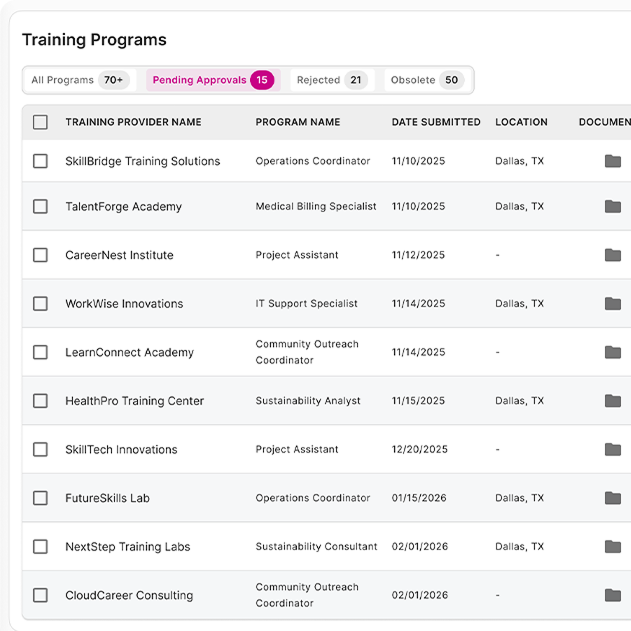Open LearnConnect Academy documents folder icon

[612, 352]
